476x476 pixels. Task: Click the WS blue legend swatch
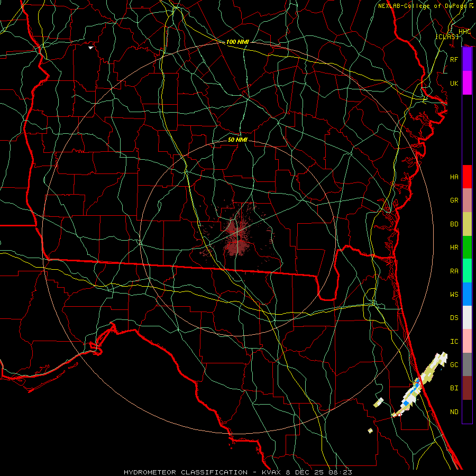(467, 294)
